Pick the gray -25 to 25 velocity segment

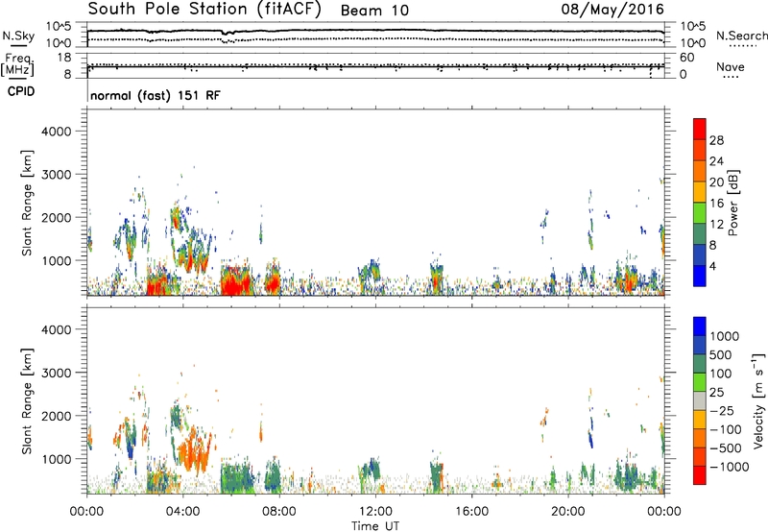(x=700, y=401)
